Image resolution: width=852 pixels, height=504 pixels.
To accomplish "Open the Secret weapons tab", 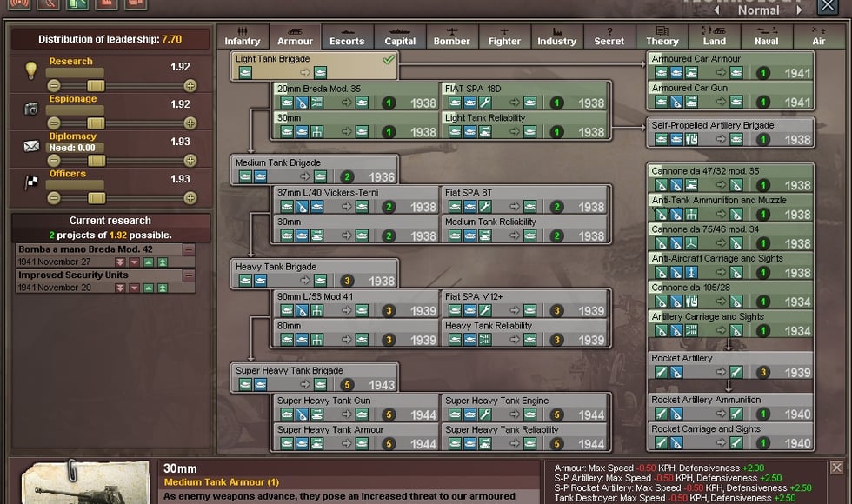I will point(609,36).
